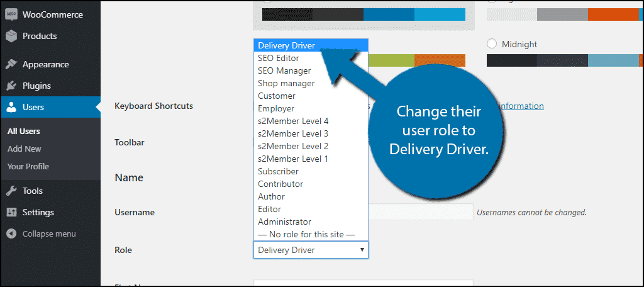Choose Customer from the role list

point(311,96)
